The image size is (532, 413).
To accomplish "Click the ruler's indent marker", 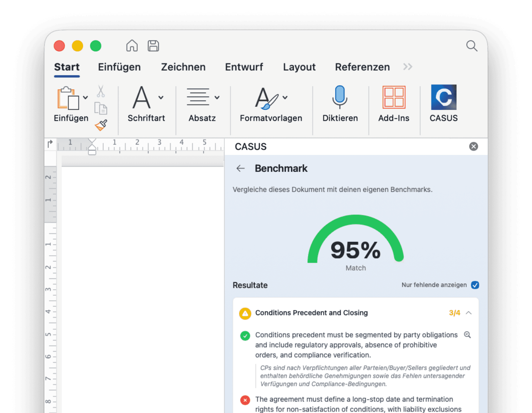I will (92, 147).
